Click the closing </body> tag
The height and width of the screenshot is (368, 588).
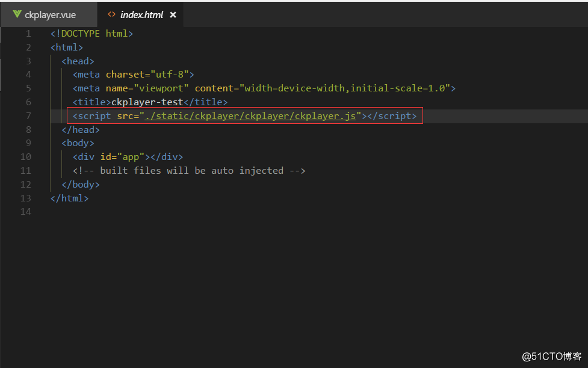81,185
